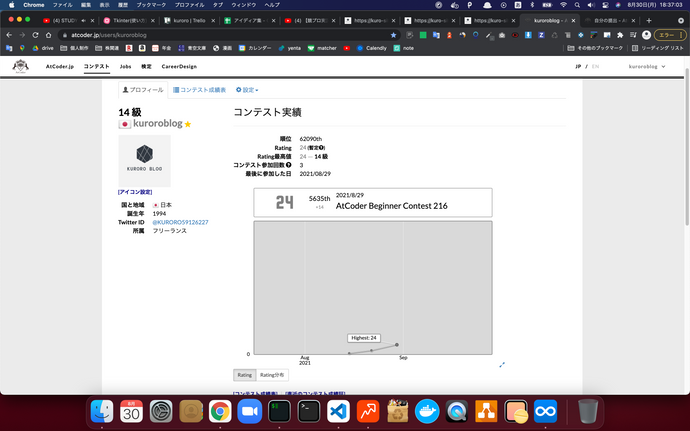Click the AtCoder logo
The width and height of the screenshot is (690, 431).
tap(20, 66)
